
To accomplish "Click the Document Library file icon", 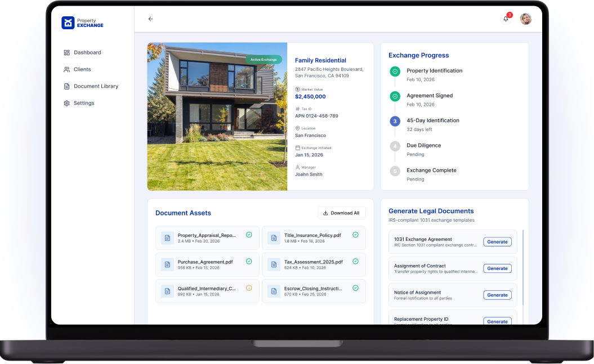I will pos(66,86).
